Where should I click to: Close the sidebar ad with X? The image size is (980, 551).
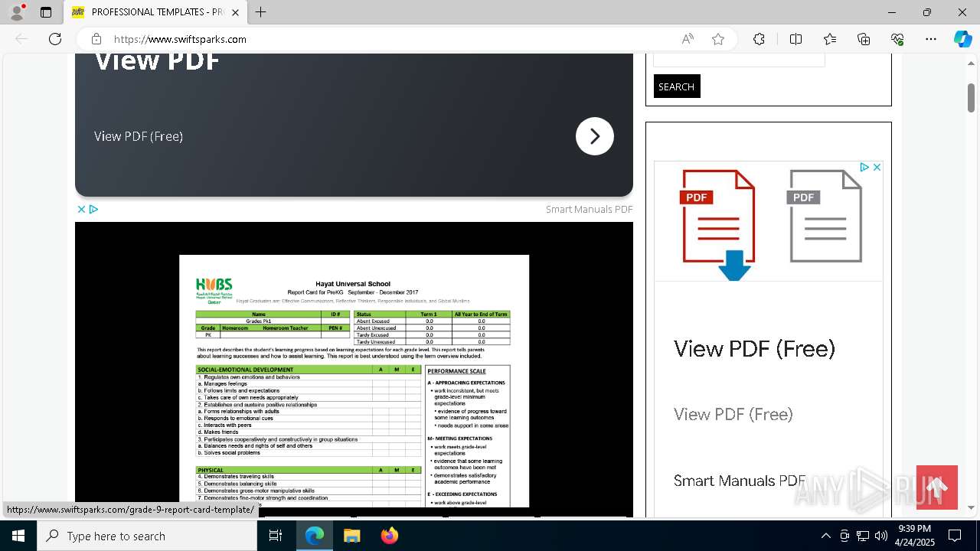click(877, 167)
